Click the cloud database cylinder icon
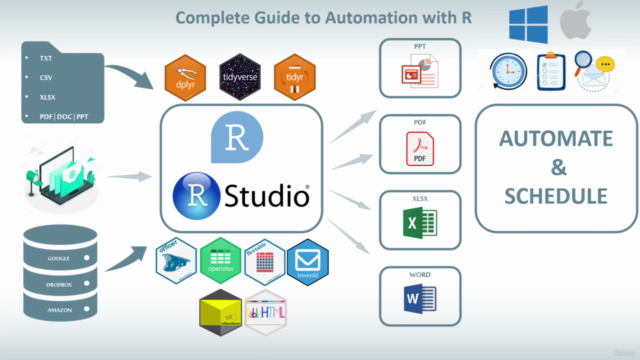Viewport: 640px width, 360px height. pos(60,273)
